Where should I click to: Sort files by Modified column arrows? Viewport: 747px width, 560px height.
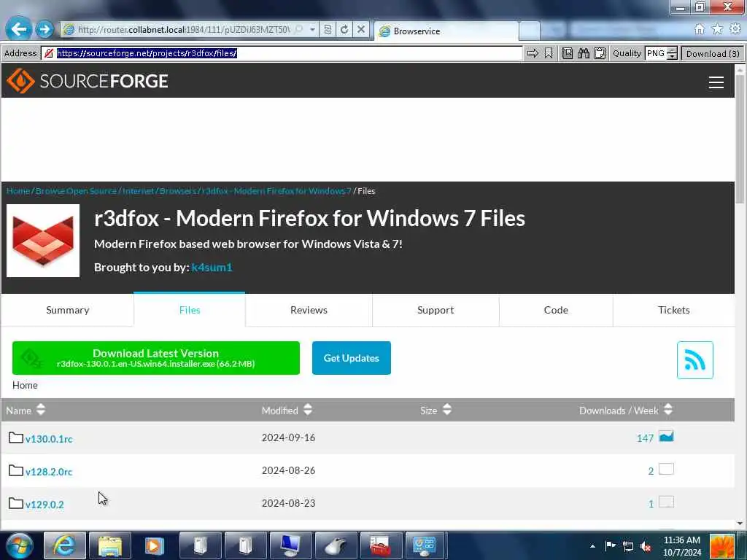[308, 410]
